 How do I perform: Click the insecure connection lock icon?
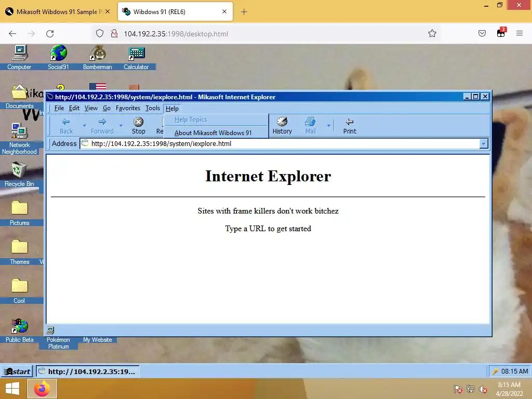pos(114,34)
